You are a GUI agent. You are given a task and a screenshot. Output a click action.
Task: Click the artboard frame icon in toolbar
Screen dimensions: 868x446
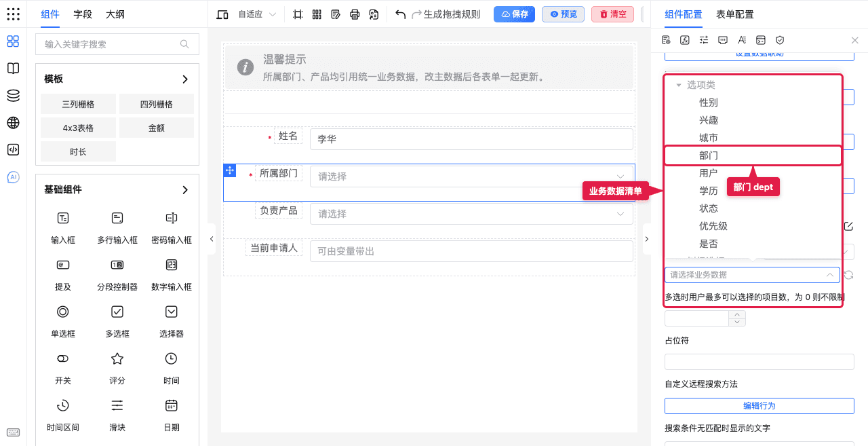[298, 14]
